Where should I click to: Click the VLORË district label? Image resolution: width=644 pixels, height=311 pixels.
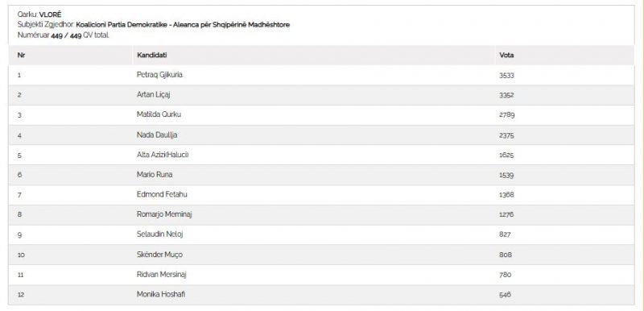click(50, 15)
